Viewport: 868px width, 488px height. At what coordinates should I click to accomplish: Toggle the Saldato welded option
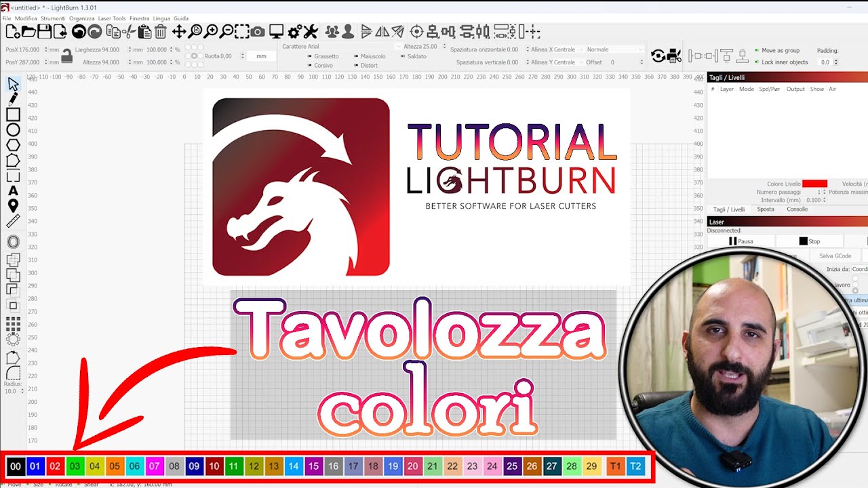click(413, 56)
